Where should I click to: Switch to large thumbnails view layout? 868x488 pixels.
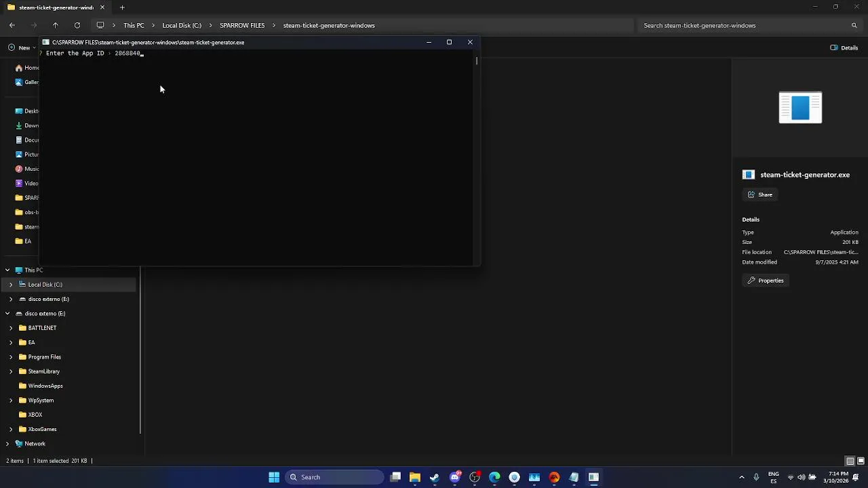pyautogui.click(x=861, y=461)
